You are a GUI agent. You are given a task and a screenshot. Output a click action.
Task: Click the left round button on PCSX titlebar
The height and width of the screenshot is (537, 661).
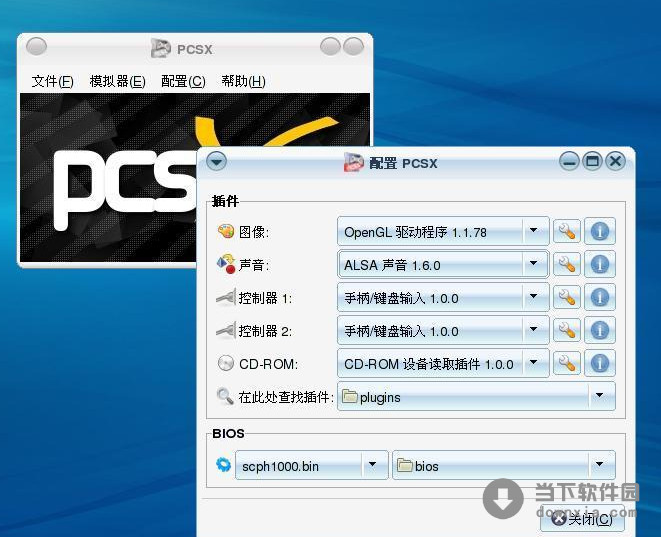click(36, 46)
